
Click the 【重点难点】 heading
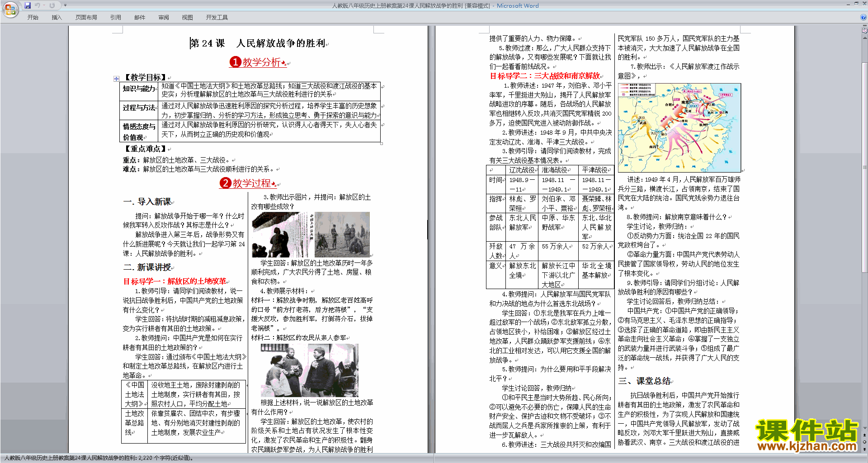click(x=145, y=149)
